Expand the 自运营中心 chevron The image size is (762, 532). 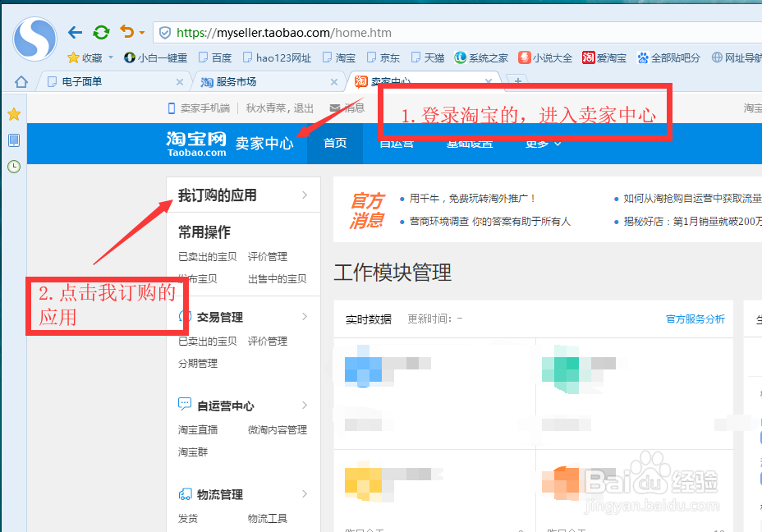coord(305,406)
